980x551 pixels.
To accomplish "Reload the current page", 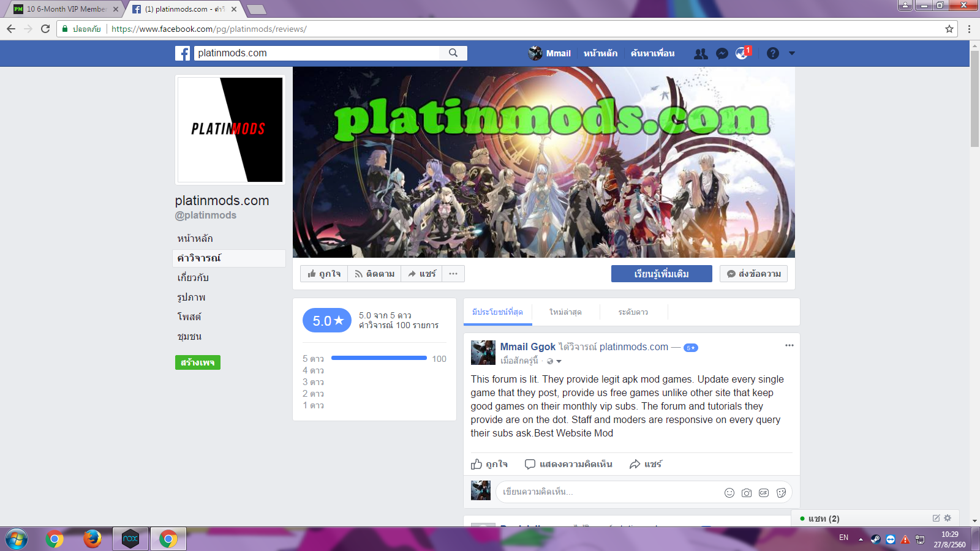I will (x=45, y=29).
